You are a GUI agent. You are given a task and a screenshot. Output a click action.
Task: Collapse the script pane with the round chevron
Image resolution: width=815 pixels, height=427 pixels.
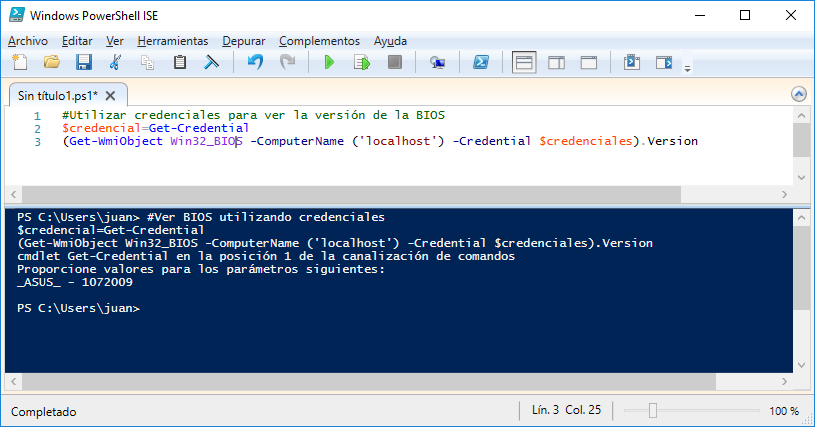coord(799,94)
